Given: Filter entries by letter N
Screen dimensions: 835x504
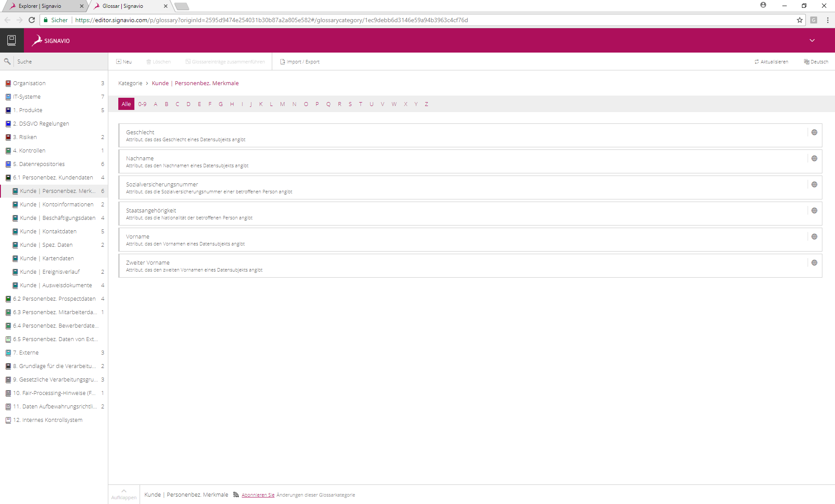Looking at the screenshot, I should tap(294, 104).
